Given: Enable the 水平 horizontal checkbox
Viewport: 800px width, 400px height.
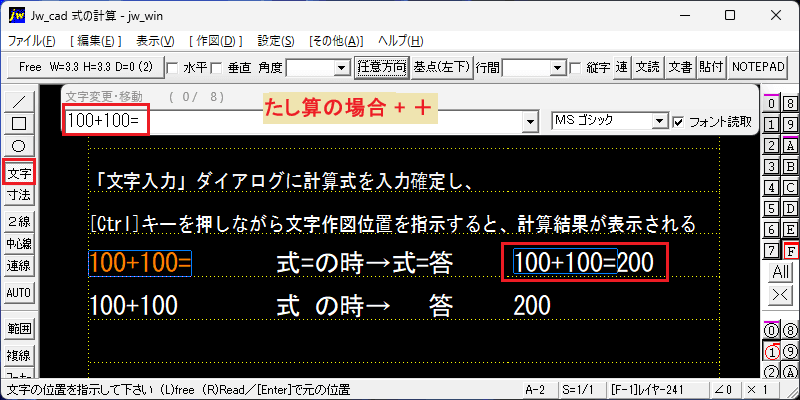Looking at the screenshot, I should pyautogui.click(x=173, y=67).
